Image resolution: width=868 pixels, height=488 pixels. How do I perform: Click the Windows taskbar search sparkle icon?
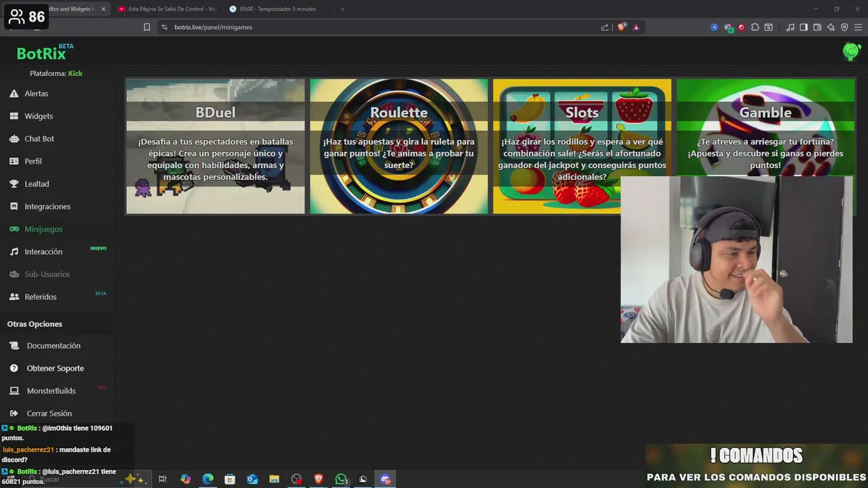(134, 479)
